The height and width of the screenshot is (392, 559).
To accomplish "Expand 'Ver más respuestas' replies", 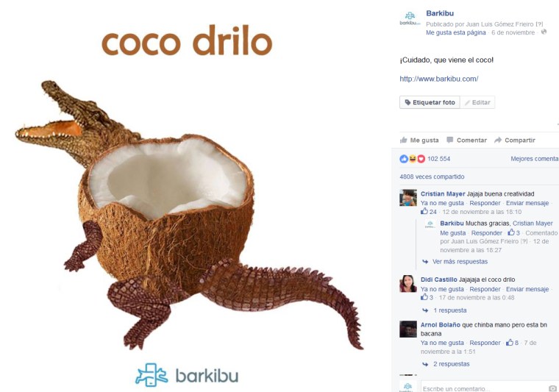I will click(x=455, y=262).
